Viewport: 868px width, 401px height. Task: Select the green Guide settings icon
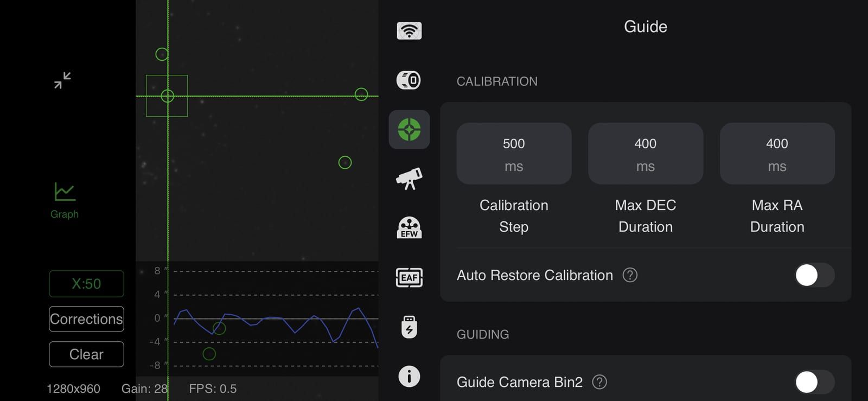click(x=409, y=130)
